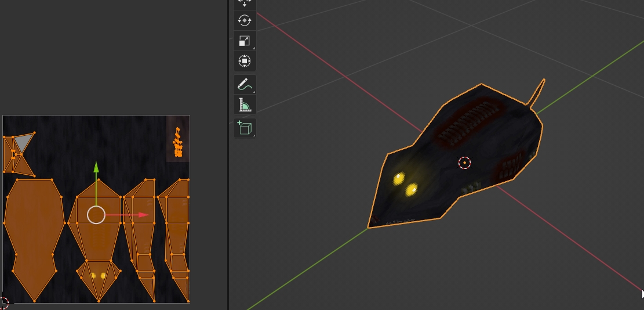Click the green Y-axis arrow in UV editor
The width and height of the screenshot is (644, 310).
pos(96,170)
